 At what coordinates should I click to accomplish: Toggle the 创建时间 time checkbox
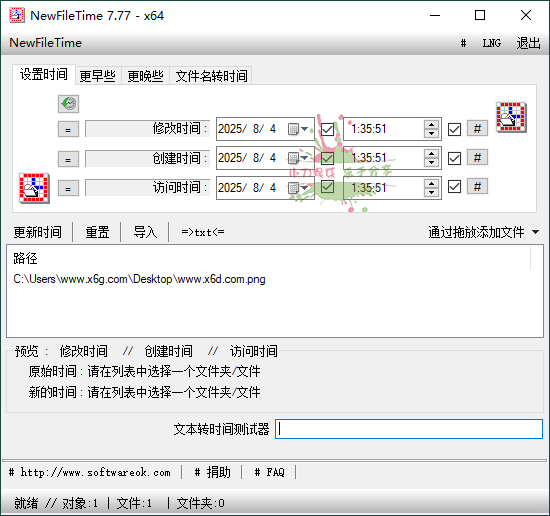point(454,158)
